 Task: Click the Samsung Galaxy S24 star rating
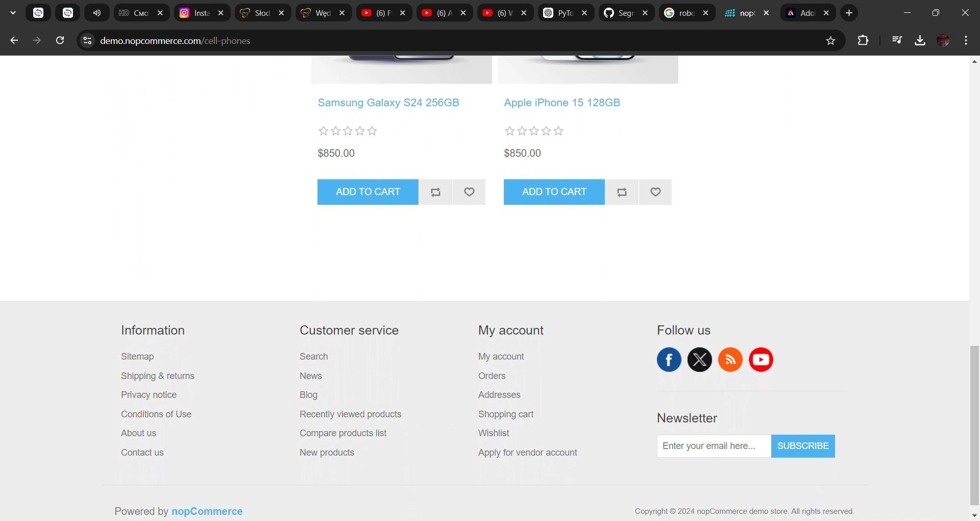point(348,131)
